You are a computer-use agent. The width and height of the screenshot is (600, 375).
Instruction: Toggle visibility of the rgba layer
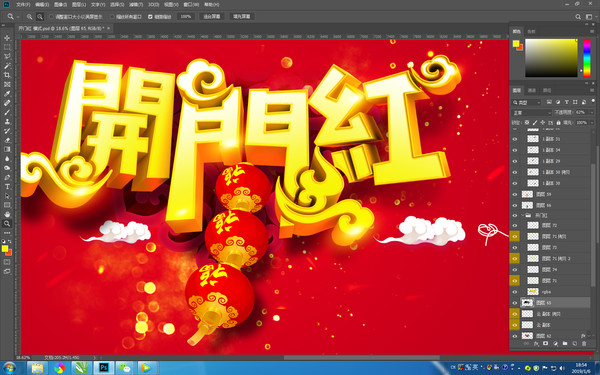(x=515, y=292)
